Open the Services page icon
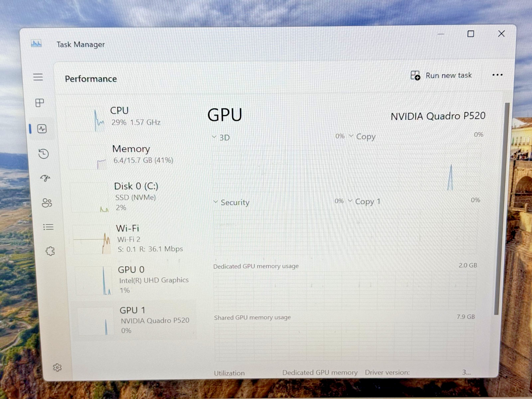532x399 pixels. point(50,251)
